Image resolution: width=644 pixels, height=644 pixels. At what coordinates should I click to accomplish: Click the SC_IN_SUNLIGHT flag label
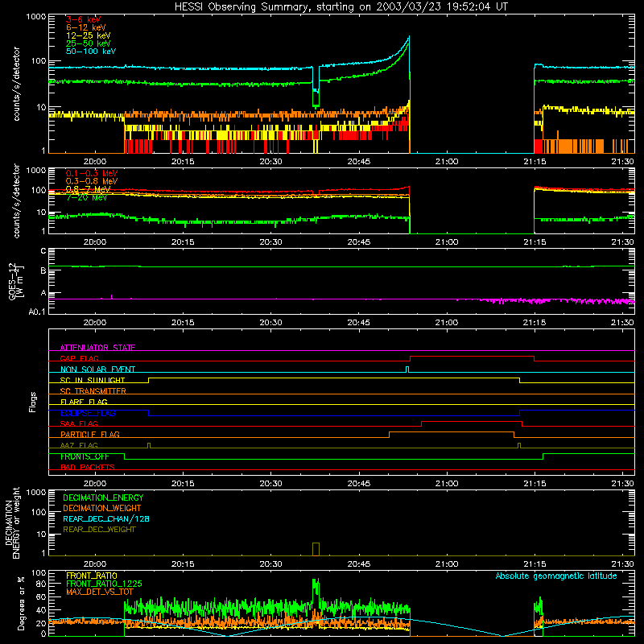pyautogui.click(x=93, y=380)
